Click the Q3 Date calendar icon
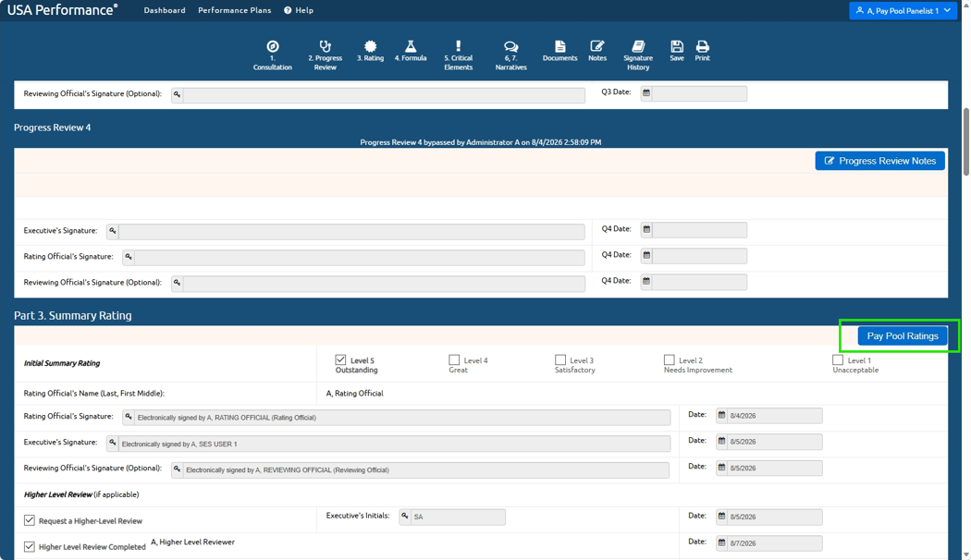 coord(645,92)
